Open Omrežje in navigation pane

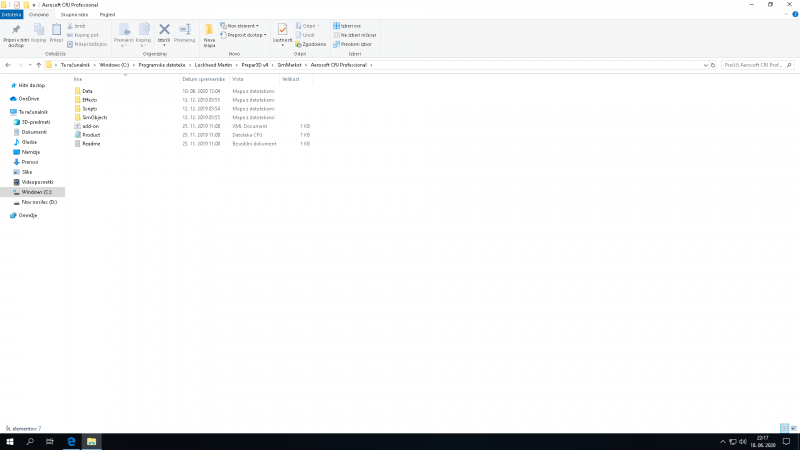coord(28,216)
